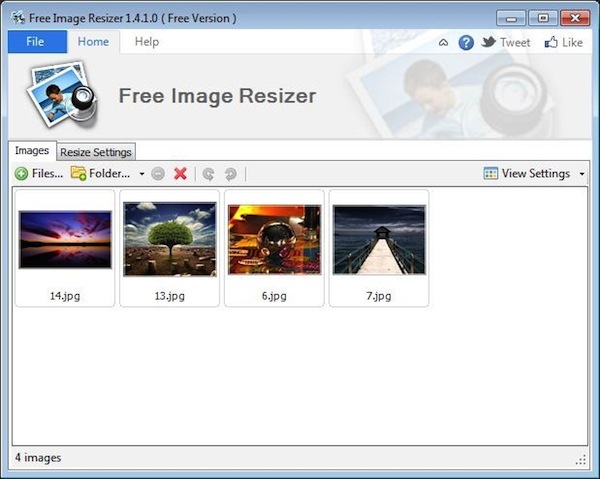
Task: Click the View Settings label
Action: click(x=536, y=174)
